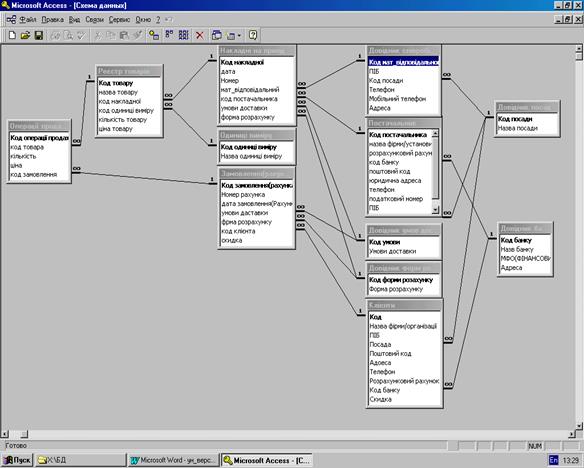Click the New database toolbar icon
The width and height of the screenshot is (584, 468).
coord(12,35)
